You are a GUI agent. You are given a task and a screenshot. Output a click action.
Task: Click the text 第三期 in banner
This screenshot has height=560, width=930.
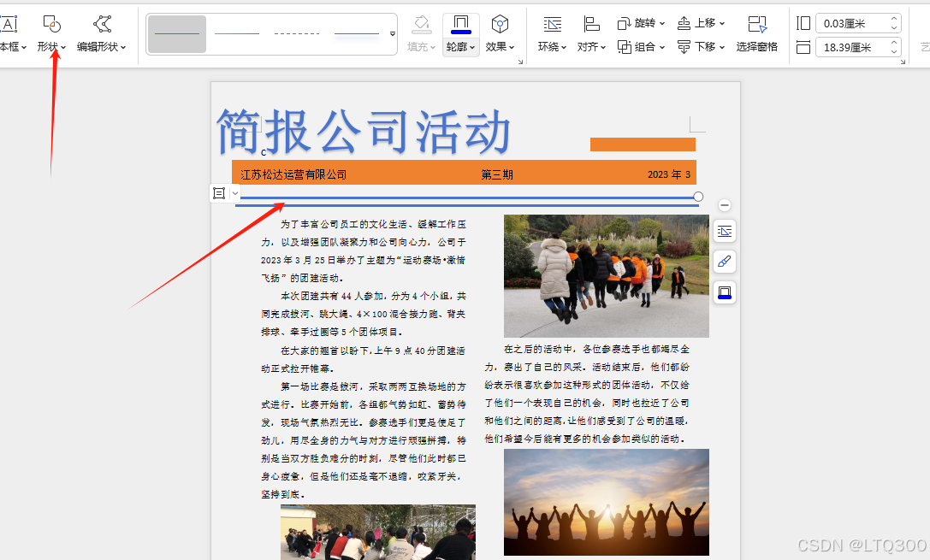tap(497, 174)
